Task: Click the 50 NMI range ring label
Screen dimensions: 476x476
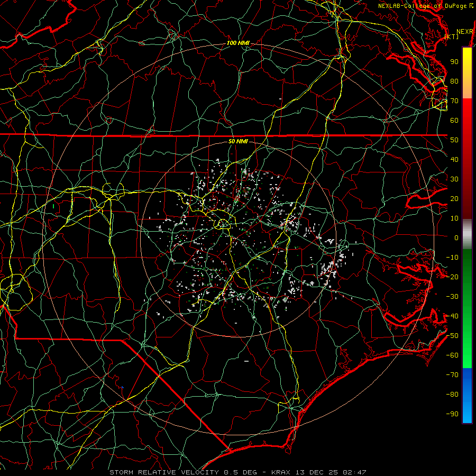Action: pyautogui.click(x=238, y=141)
